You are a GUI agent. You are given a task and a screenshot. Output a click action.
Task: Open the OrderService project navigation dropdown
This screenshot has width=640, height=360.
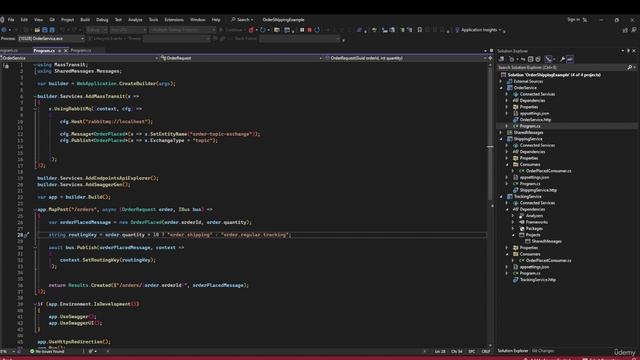click(x=80, y=58)
